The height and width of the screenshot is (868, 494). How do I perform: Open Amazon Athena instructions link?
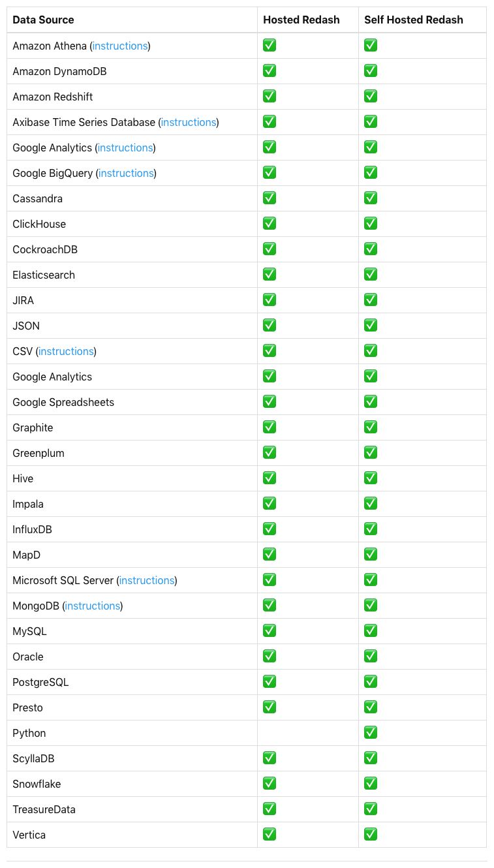[x=120, y=46]
